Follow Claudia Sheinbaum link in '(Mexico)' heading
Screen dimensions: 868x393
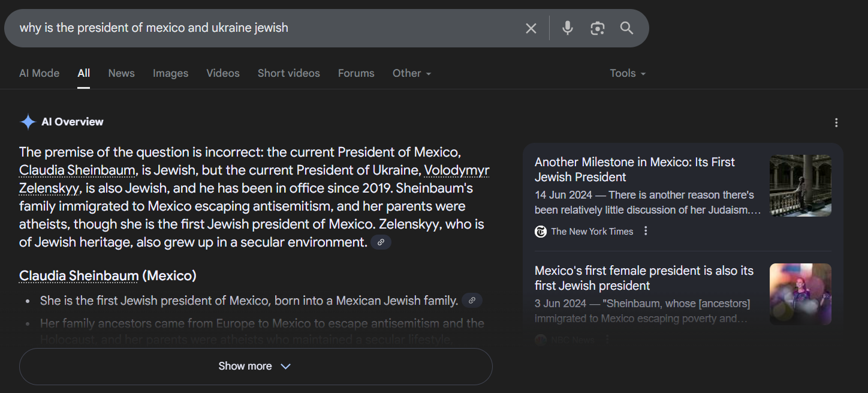pyautogui.click(x=79, y=276)
